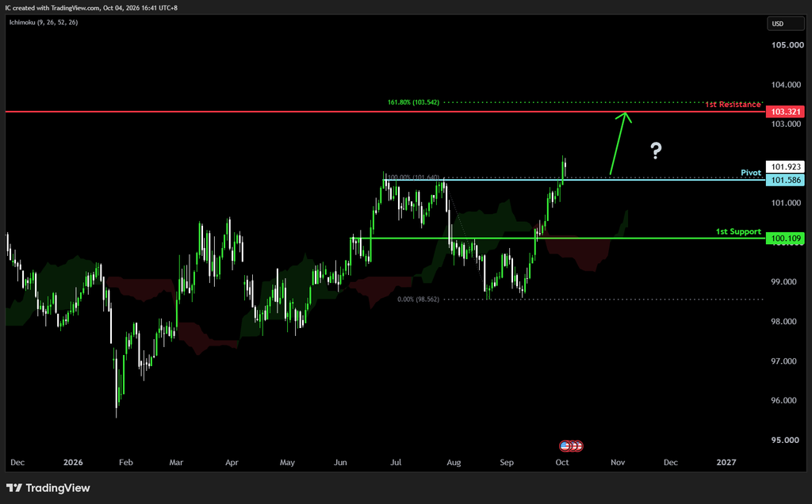
Task: Click the chart creation timestamp text
Action: (91, 8)
